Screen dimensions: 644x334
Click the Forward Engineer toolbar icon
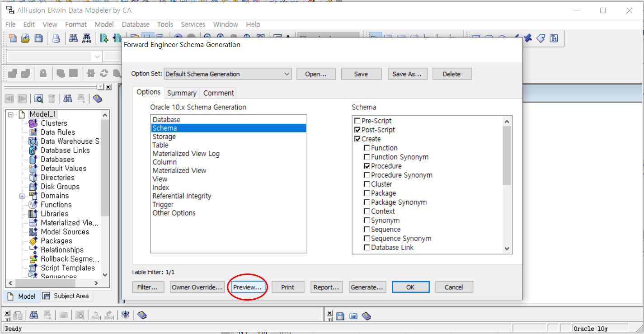[104, 38]
